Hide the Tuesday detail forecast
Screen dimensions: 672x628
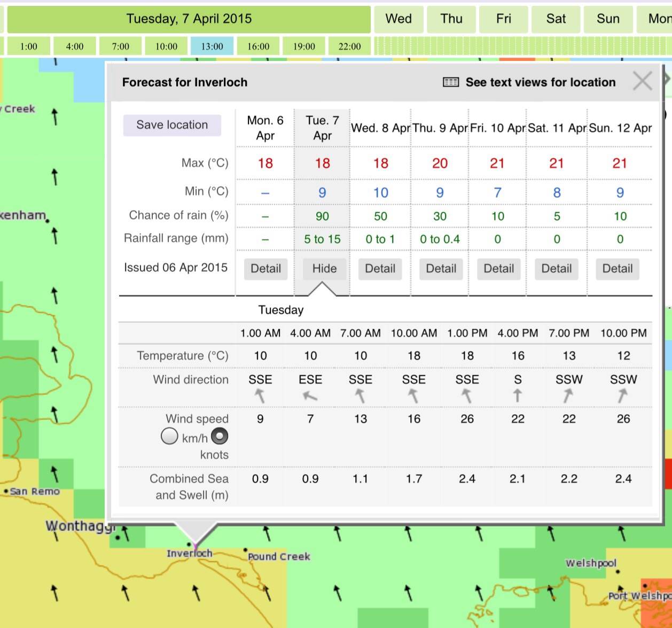tap(324, 268)
